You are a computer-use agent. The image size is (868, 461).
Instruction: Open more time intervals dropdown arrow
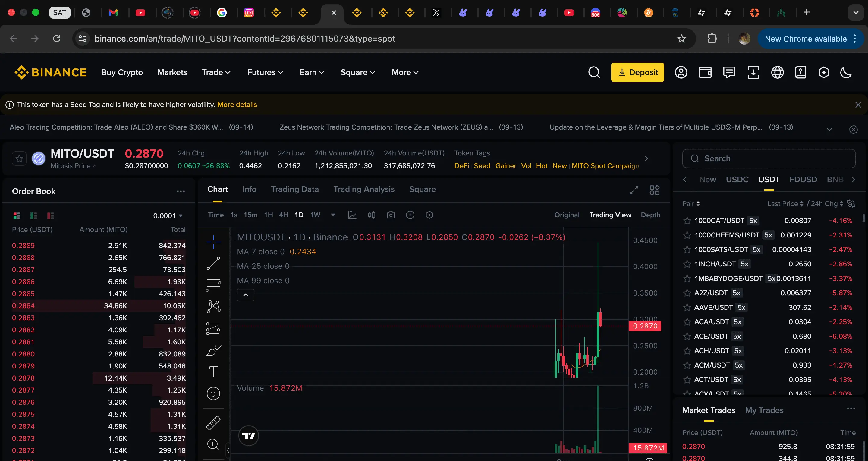tap(333, 215)
